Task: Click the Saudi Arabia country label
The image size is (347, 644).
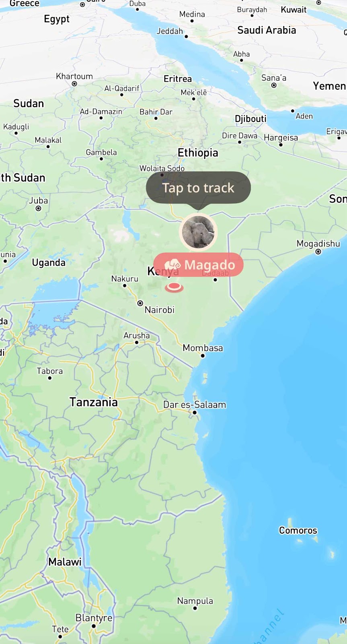Action: pos(267,30)
